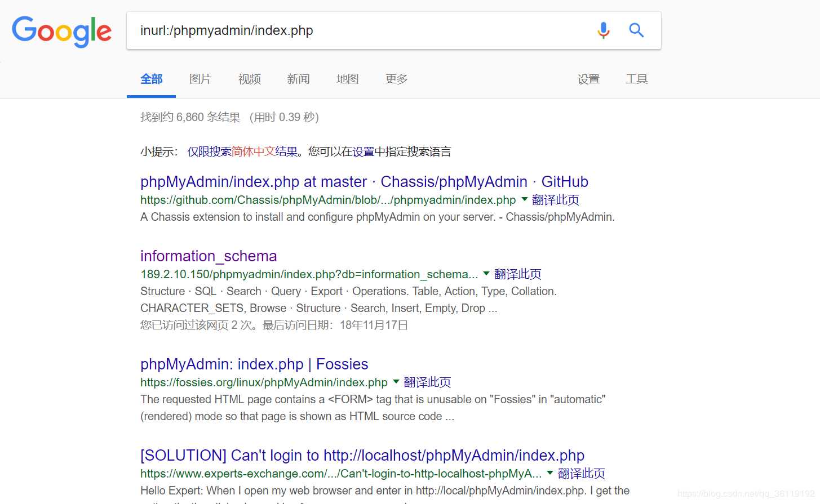Switch to the 视频 tab
This screenshot has width=820, height=504.
click(x=250, y=79)
